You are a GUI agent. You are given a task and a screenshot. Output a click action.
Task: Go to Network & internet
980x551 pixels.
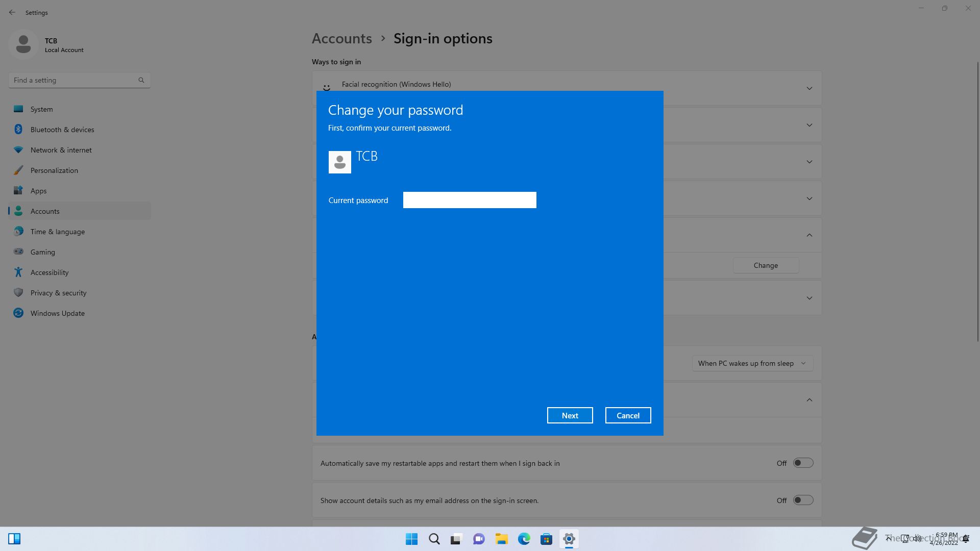coord(80,150)
